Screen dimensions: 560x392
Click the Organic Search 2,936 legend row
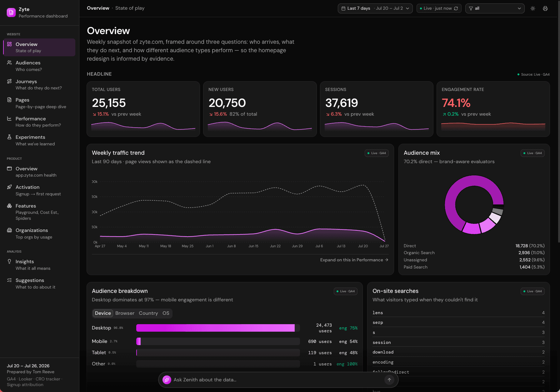[474, 253]
